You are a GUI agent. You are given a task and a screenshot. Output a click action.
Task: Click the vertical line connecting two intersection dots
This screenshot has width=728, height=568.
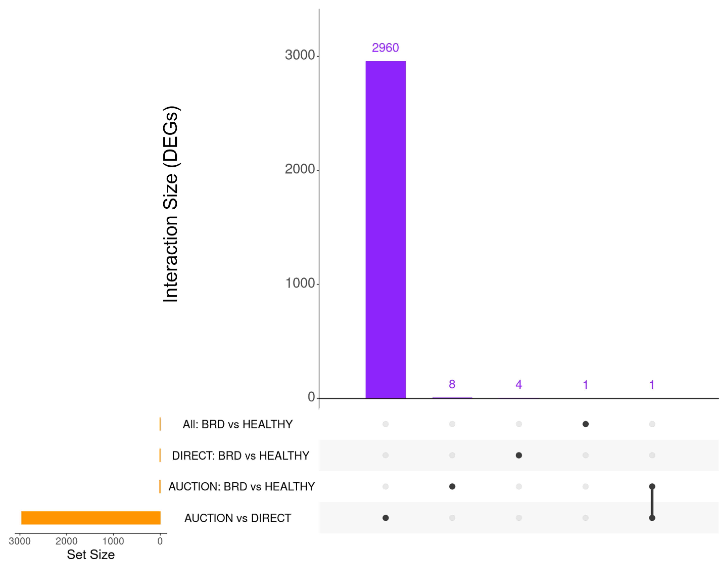click(652, 502)
